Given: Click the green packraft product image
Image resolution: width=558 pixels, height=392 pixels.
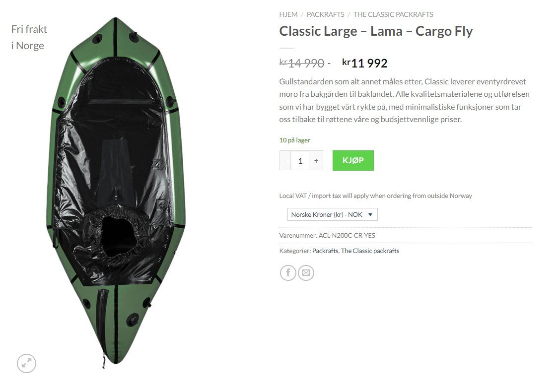Looking at the screenshot, I should [x=116, y=194].
